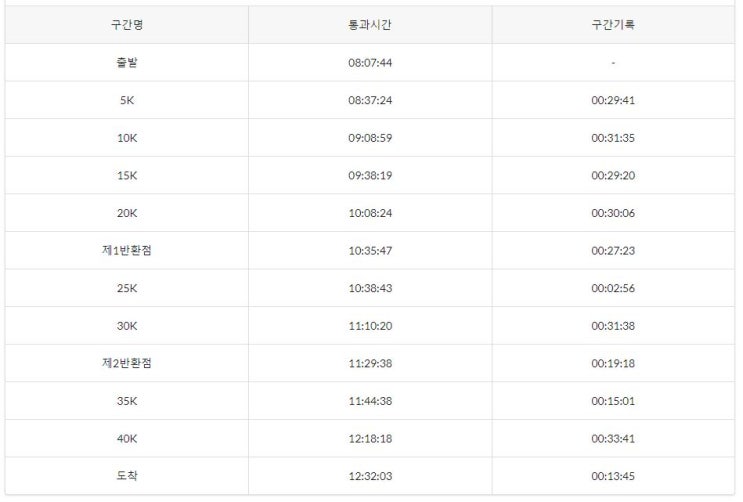Select the 출발 row label
Viewport: 743px width, 502px height.
[x=127, y=63]
